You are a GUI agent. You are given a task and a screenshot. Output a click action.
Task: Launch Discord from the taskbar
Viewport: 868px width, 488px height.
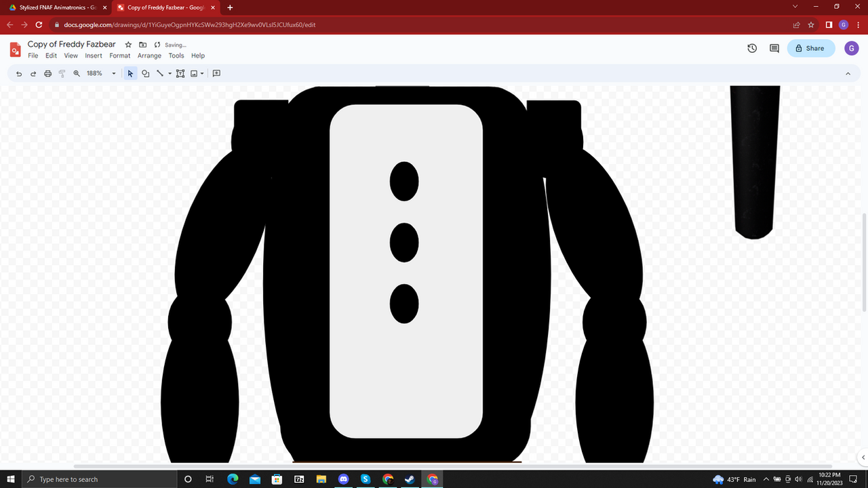(x=342, y=479)
